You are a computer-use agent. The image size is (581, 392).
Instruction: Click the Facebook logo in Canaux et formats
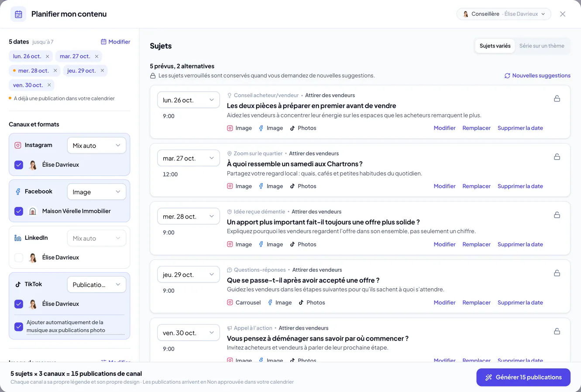tap(18, 191)
